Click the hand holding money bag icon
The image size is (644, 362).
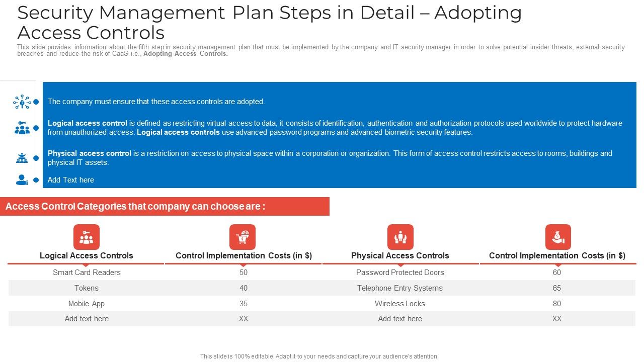pos(557,236)
